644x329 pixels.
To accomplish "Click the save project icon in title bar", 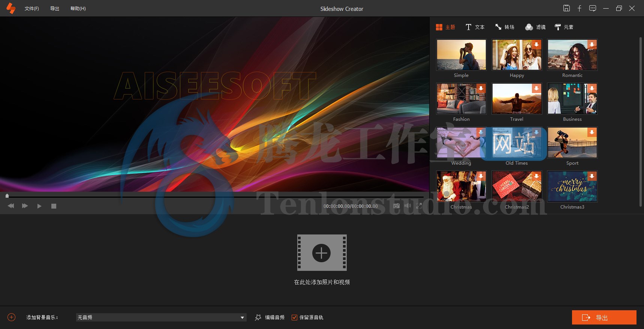I will 566,8.
